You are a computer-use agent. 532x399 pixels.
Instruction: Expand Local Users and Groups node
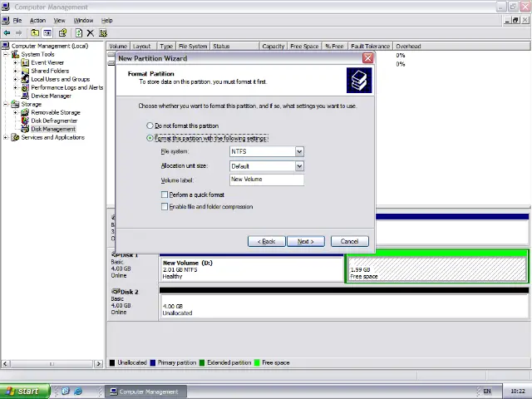pos(15,79)
